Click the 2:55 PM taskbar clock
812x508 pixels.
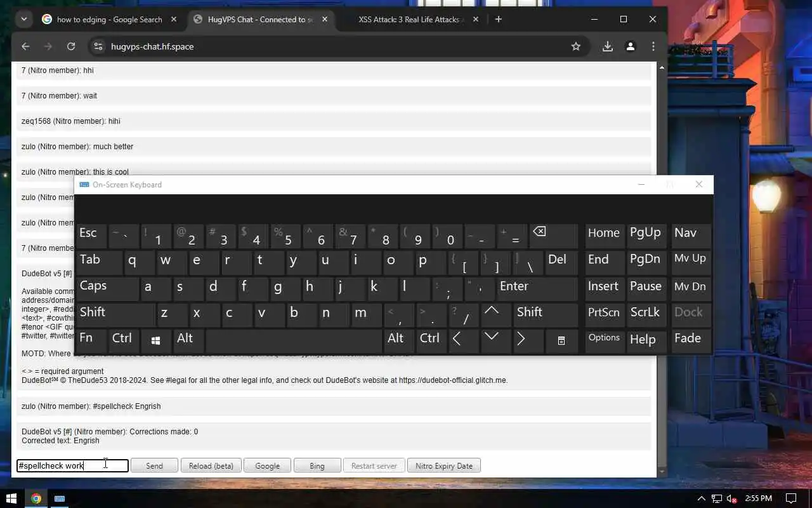(758, 498)
